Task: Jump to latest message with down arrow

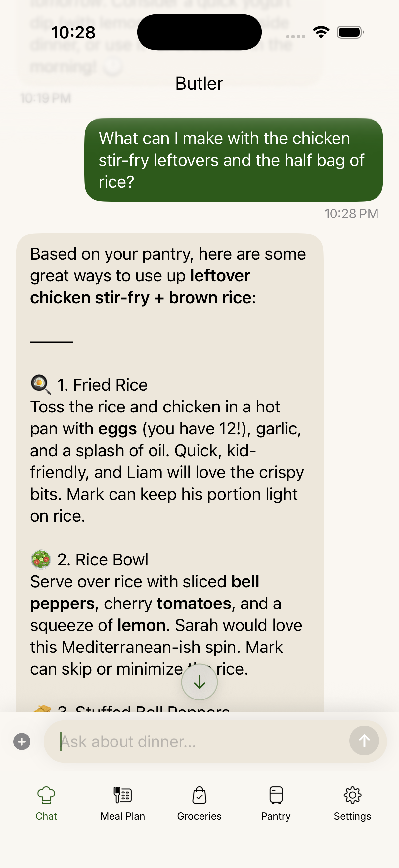Action: 199,682
